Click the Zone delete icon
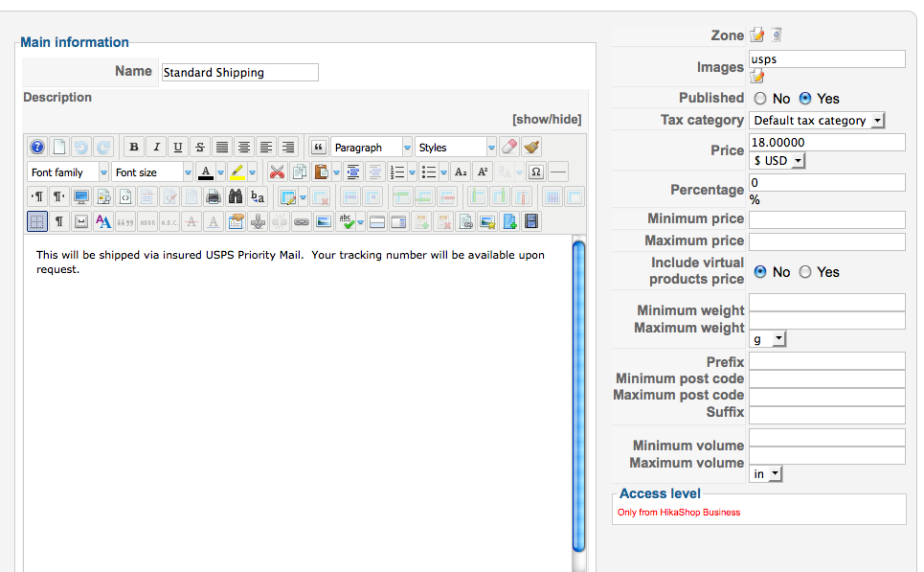924x572 pixels. click(777, 35)
